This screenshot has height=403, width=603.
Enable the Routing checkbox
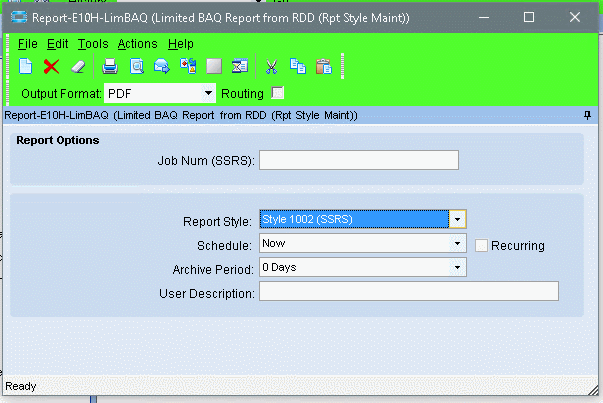(x=278, y=93)
